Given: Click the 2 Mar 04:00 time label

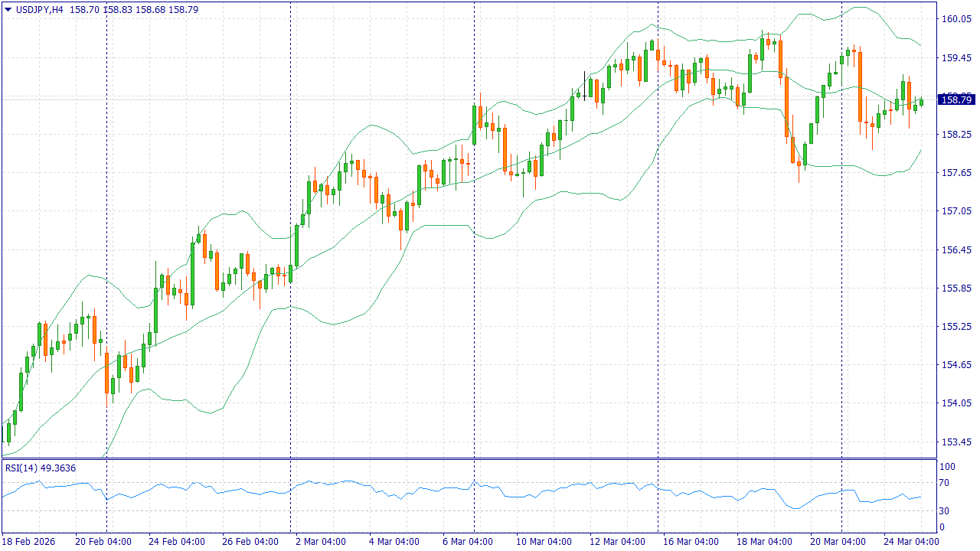Looking at the screenshot, I should (x=321, y=542).
